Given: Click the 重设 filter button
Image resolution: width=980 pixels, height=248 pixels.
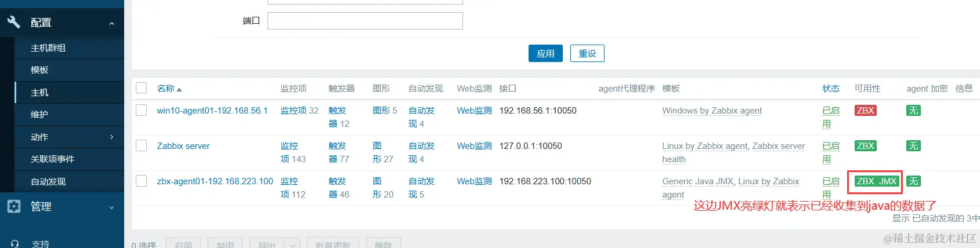Looking at the screenshot, I should click(x=587, y=53).
